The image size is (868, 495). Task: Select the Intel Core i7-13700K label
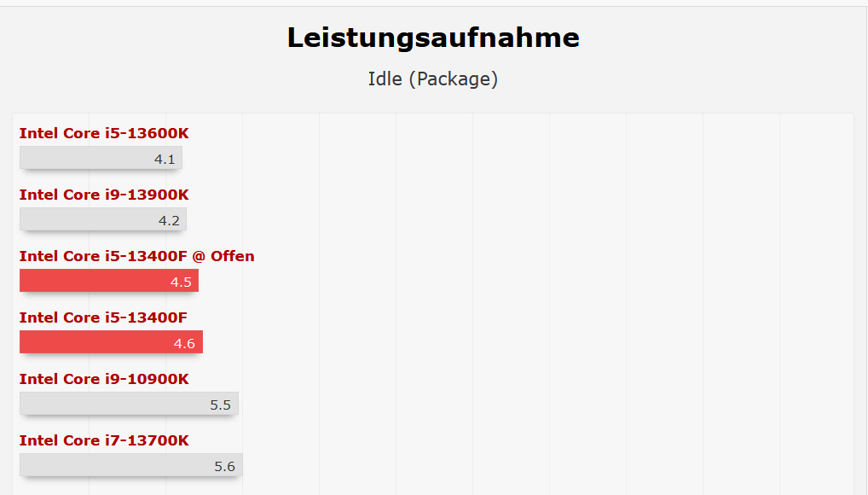tap(104, 440)
